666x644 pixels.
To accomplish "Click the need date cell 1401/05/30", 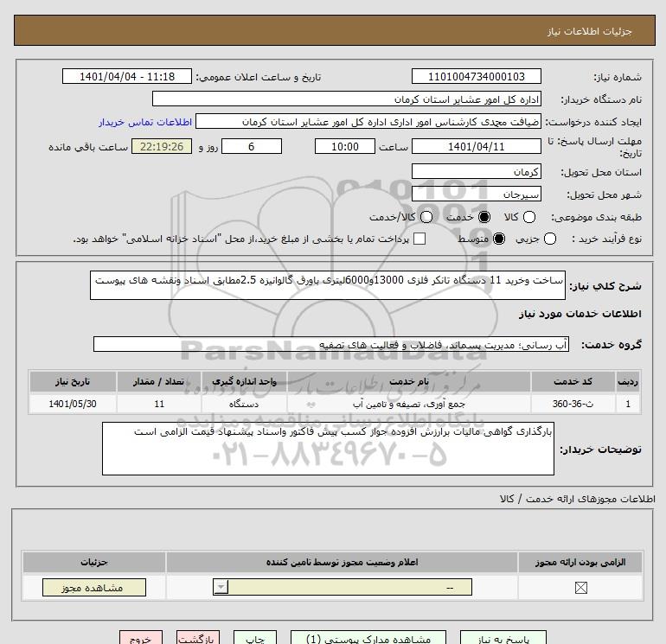I will point(73,404).
